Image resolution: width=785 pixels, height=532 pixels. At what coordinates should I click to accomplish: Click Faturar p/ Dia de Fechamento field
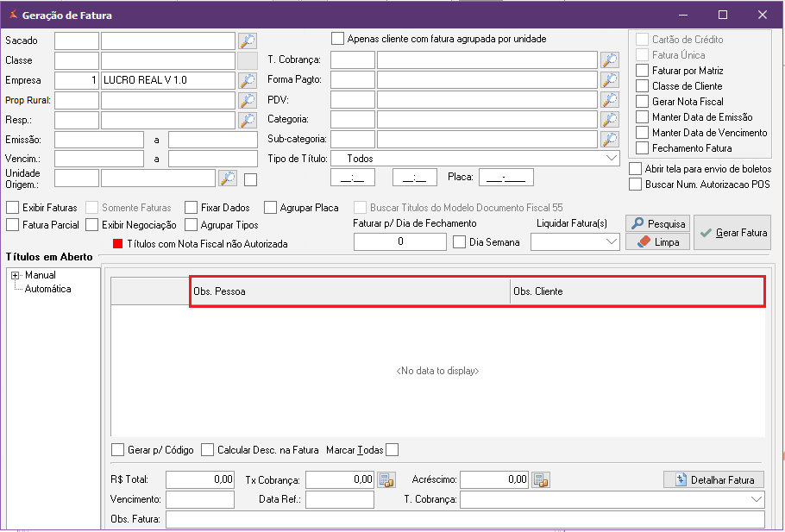point(400,242)
